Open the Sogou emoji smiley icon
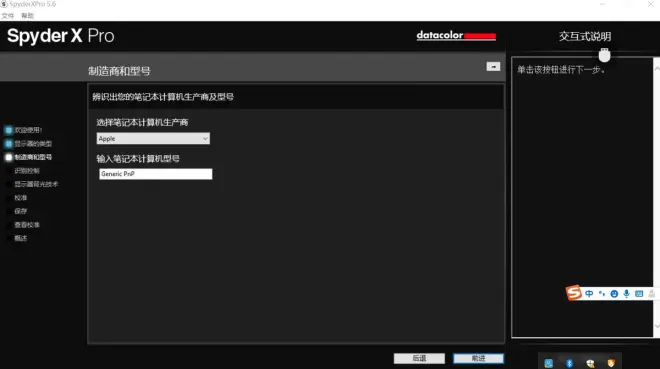The image size is (660, 369). [x=614, y=293]
